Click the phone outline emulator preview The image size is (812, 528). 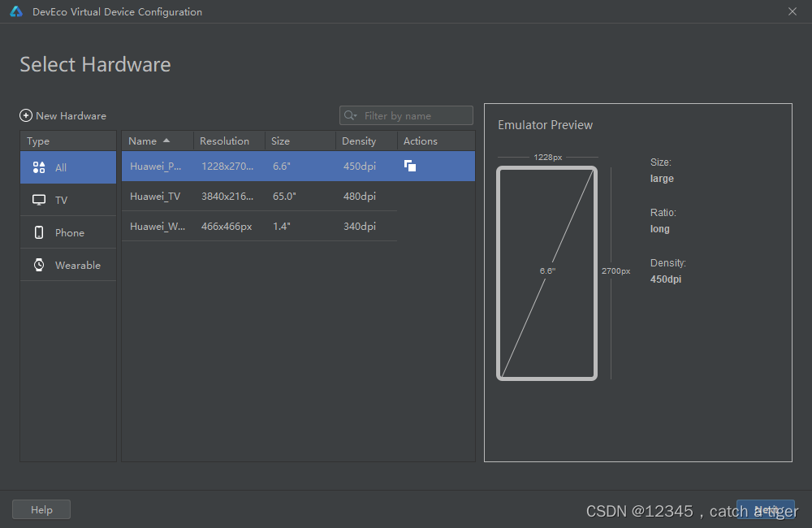tap(546, 274)
